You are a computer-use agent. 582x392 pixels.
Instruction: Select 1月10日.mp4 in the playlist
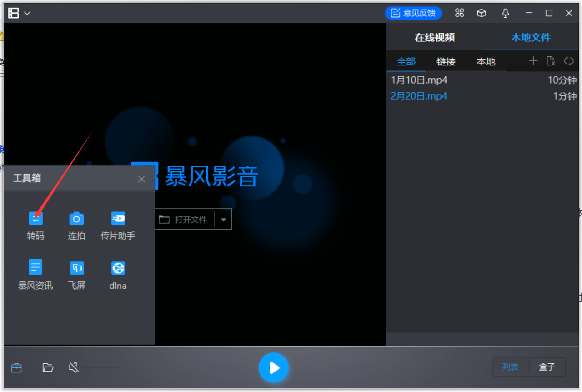pyautogui.click(x=483, y=80)
